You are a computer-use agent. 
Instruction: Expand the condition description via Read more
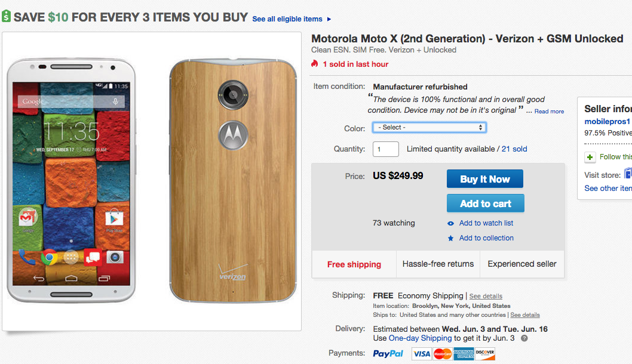coord(549,112)
